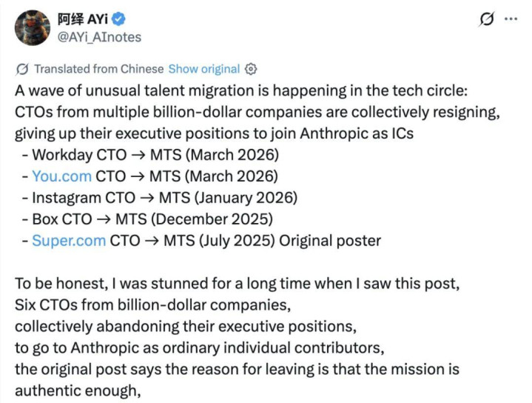Click the talent migration opening sentence

[x=241, y=90]
